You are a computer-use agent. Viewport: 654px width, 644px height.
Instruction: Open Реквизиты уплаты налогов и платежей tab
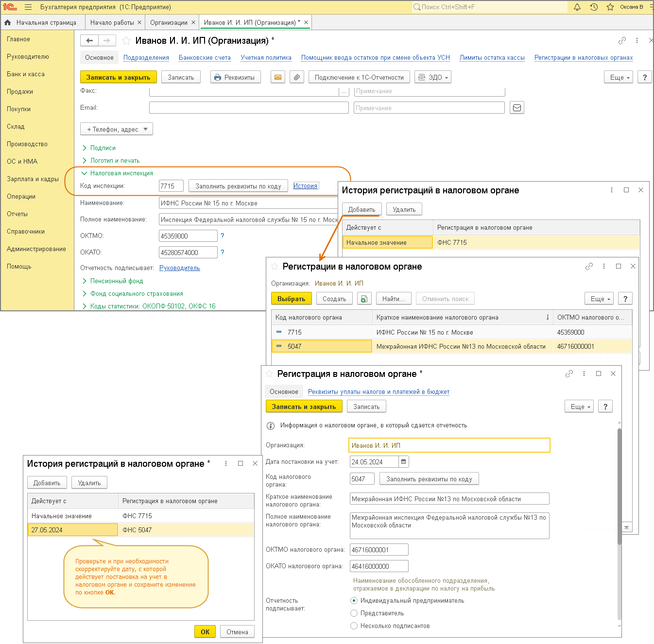point(379,391)
